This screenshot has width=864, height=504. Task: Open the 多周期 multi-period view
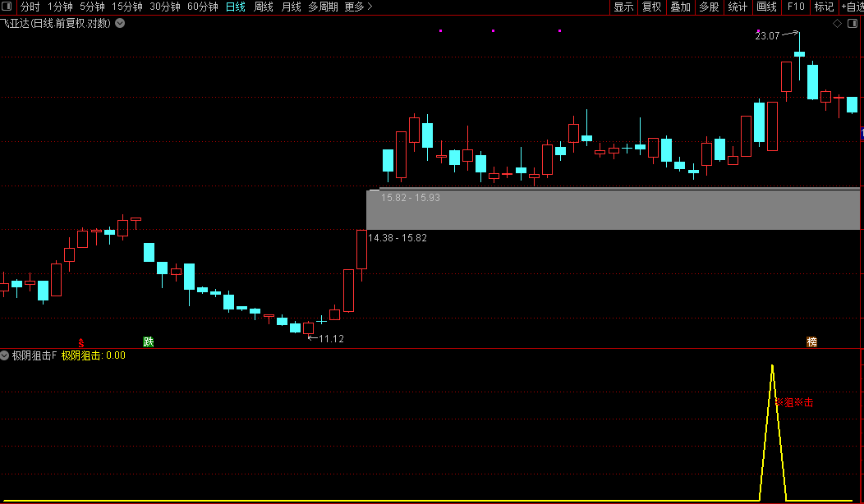pos(323,7)
